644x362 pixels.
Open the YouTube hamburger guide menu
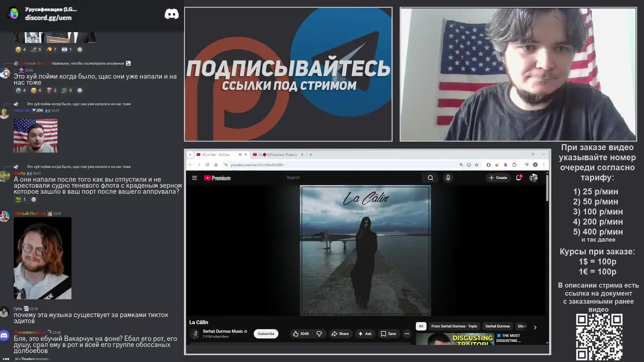(194, 177)
